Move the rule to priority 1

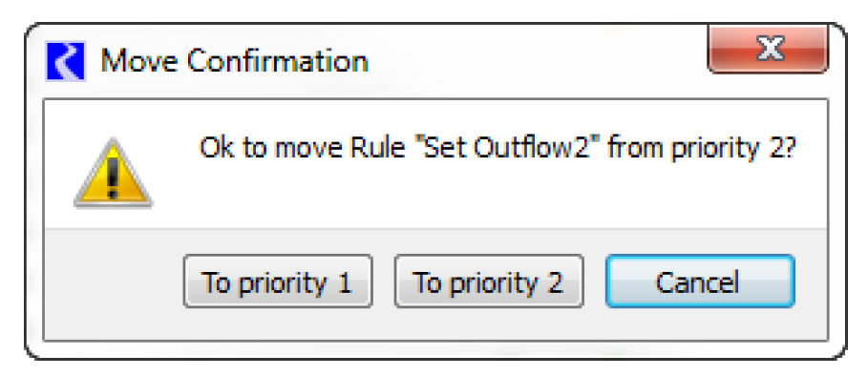tap(278, 281)
